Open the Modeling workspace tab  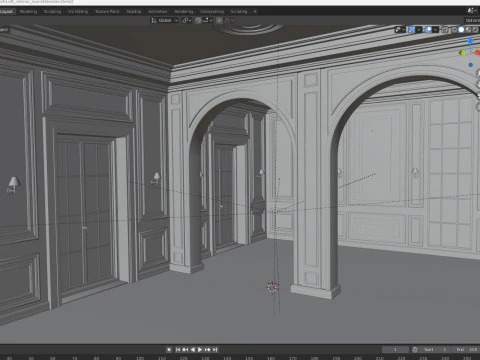[28, 11]
